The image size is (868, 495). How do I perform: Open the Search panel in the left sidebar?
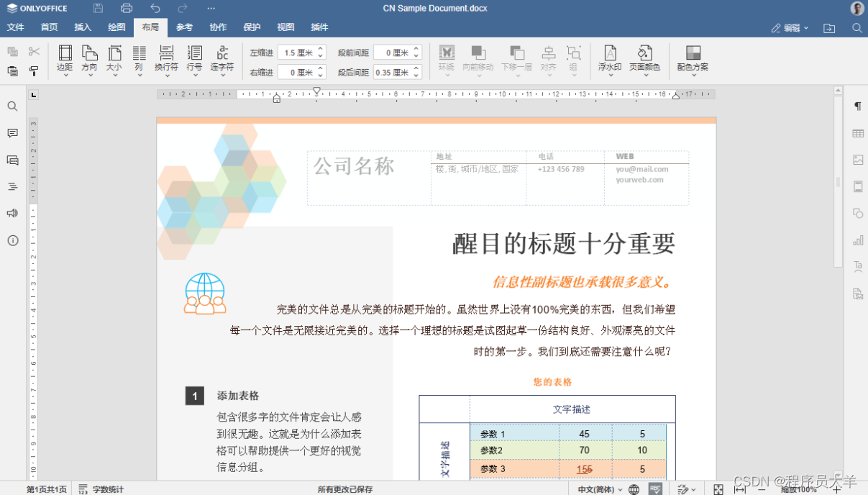[13, 106]
